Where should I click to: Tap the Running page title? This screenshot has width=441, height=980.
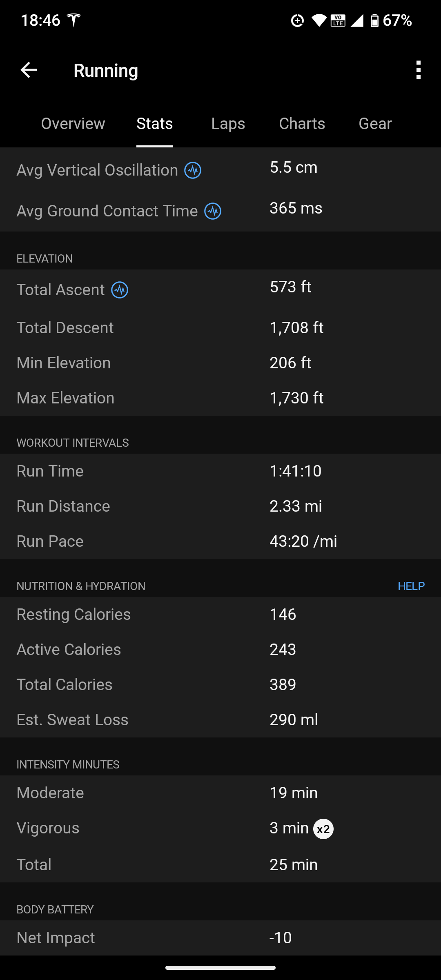(x=106, y=70)
